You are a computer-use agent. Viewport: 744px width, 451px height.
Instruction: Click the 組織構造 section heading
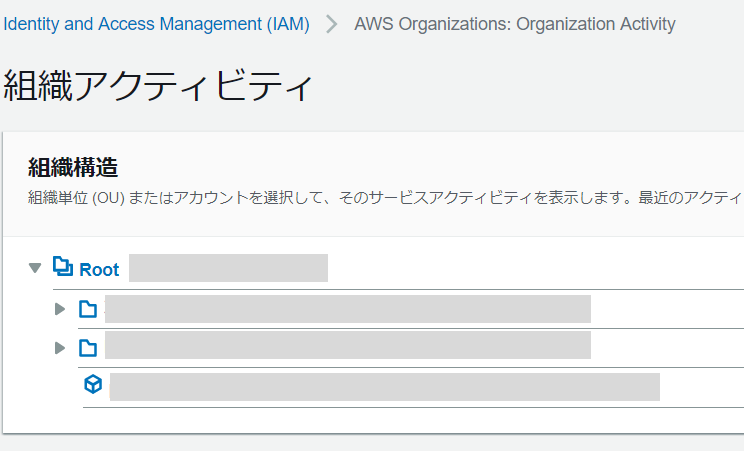(x=73, y=167)
